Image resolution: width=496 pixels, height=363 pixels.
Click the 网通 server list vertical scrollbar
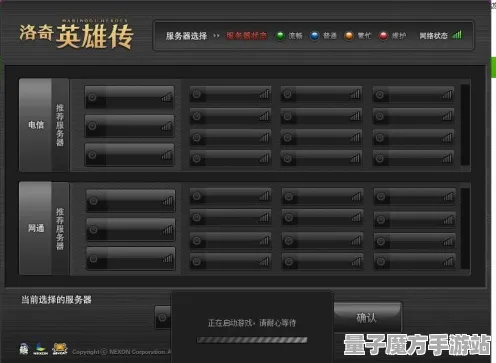pyautogui.click(x=465, y=228)
